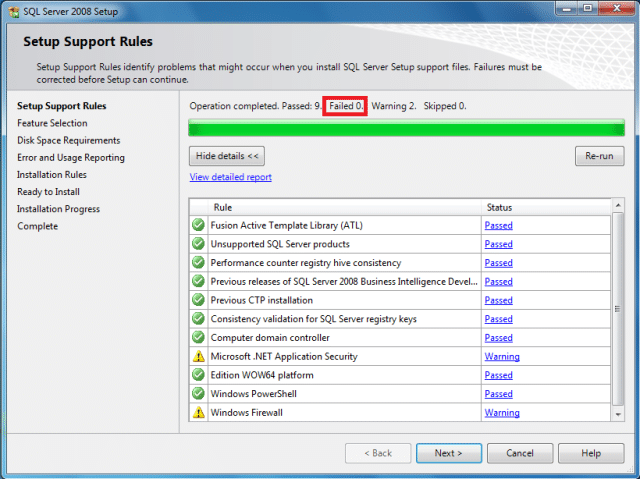Click the disabled Back button

click(x=378, y=453)
